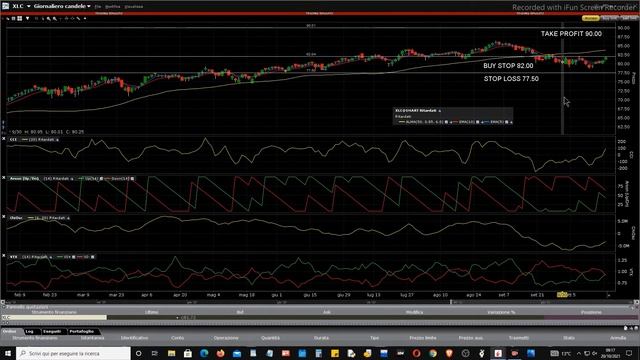Click the STOP LOSS 77.50 annotation
This screenshot has height=360, width=640.
(x=511, y=78)
